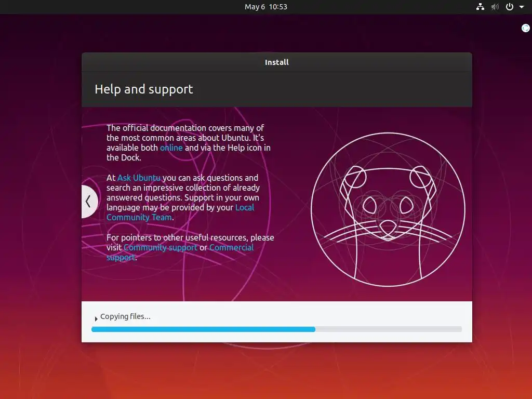This screenshot has width=532, height=399.
Task: Open the network connection status icon
Action: point(480,7)
